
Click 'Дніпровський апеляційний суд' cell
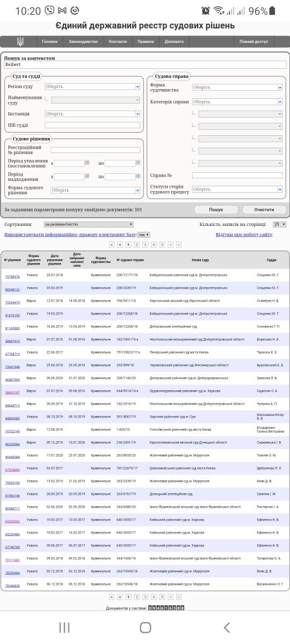(172, 327)
